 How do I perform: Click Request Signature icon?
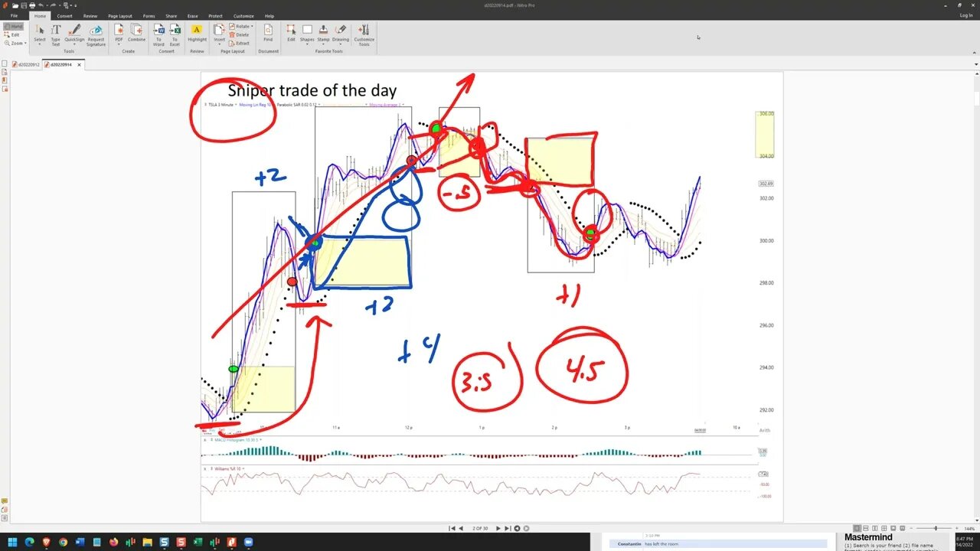(96, 34)
